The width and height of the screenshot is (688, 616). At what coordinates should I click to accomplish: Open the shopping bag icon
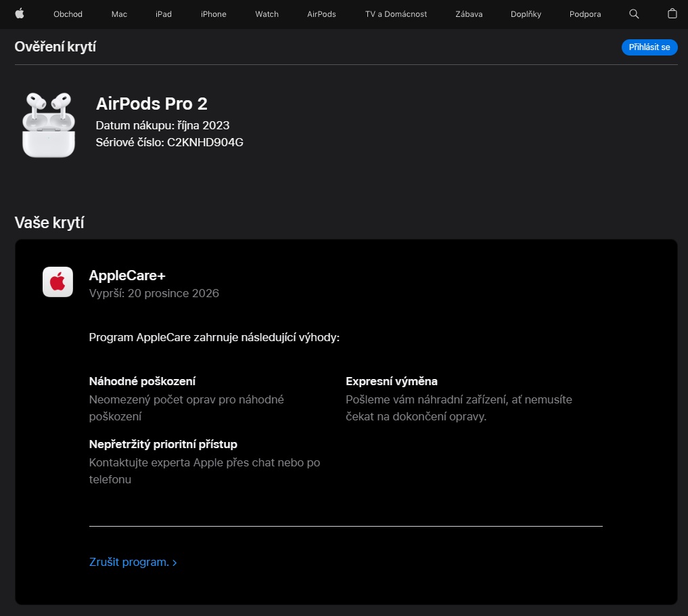(x=672, y=14)
